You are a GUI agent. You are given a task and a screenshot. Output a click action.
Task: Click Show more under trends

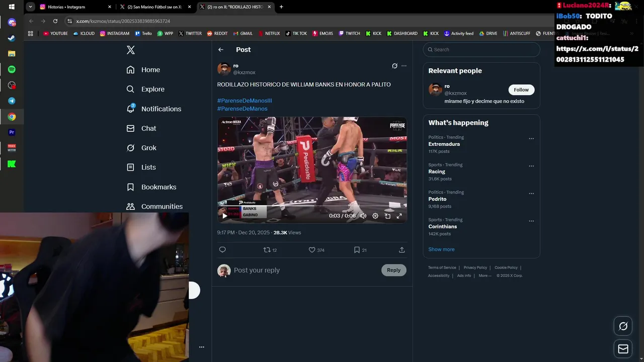441,249
